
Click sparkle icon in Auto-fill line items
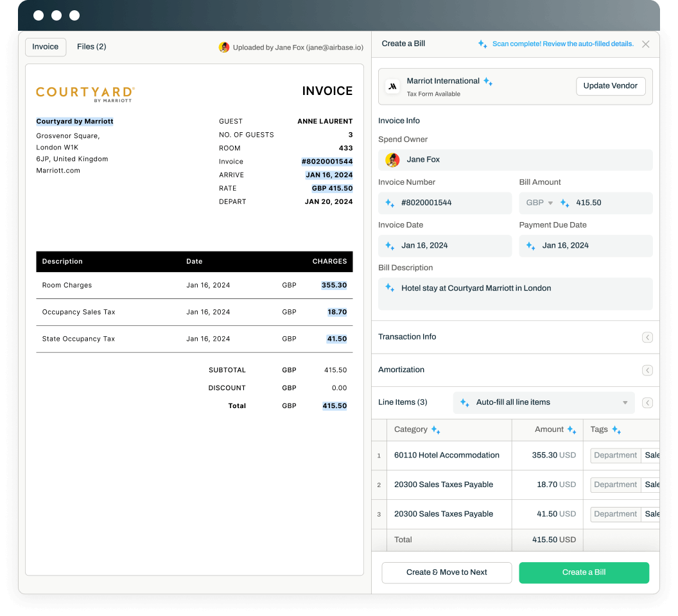pos(465,402)
